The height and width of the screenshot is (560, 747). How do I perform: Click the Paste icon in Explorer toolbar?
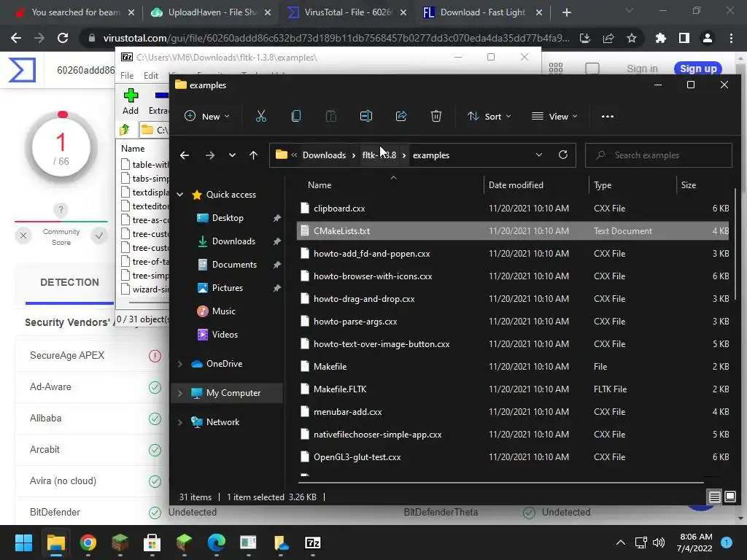[330, 116]
